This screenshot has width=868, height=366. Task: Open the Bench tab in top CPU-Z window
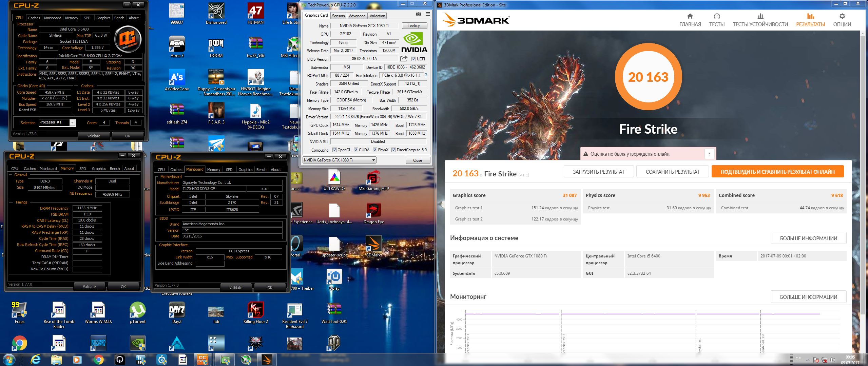pyautogui.click(x=119, y=18)
